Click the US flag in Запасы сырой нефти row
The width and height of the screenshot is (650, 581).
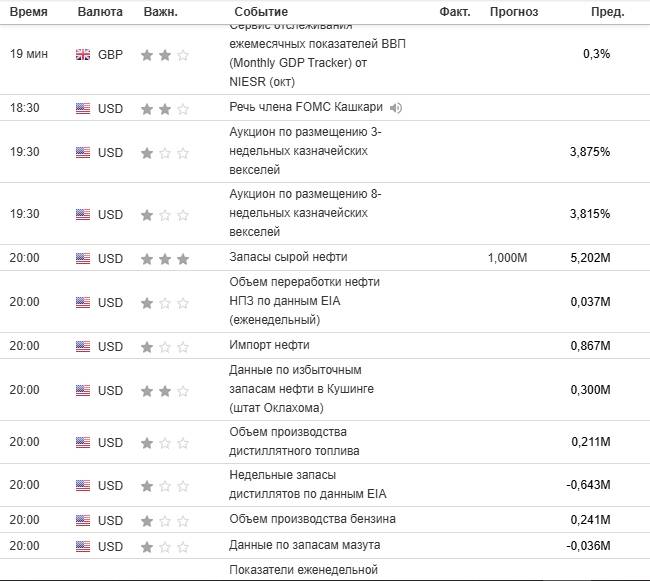click(x=83, y=259)
